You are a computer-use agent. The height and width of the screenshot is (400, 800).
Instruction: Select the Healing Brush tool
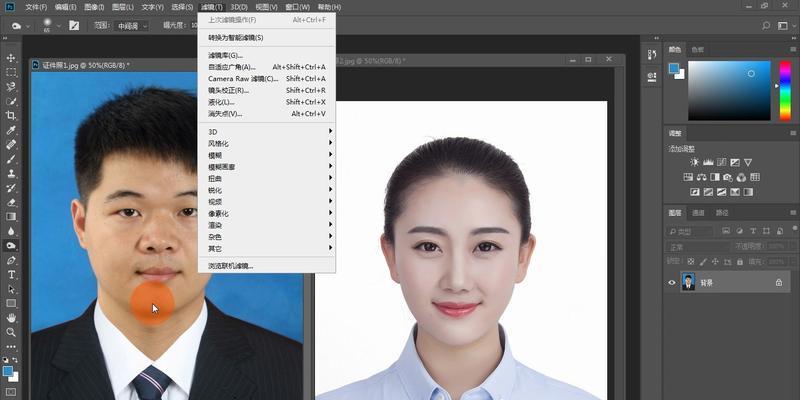pyautogui.click(x=11, y=144)
